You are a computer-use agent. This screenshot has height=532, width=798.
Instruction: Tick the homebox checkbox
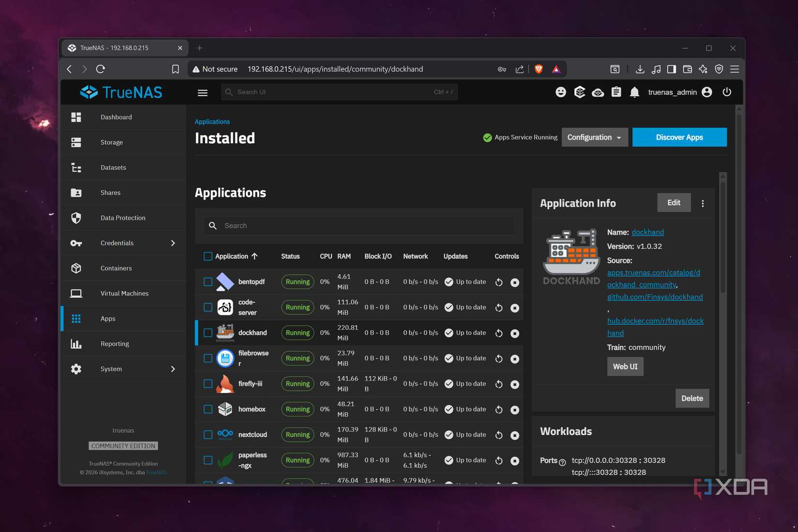point(208,409)
